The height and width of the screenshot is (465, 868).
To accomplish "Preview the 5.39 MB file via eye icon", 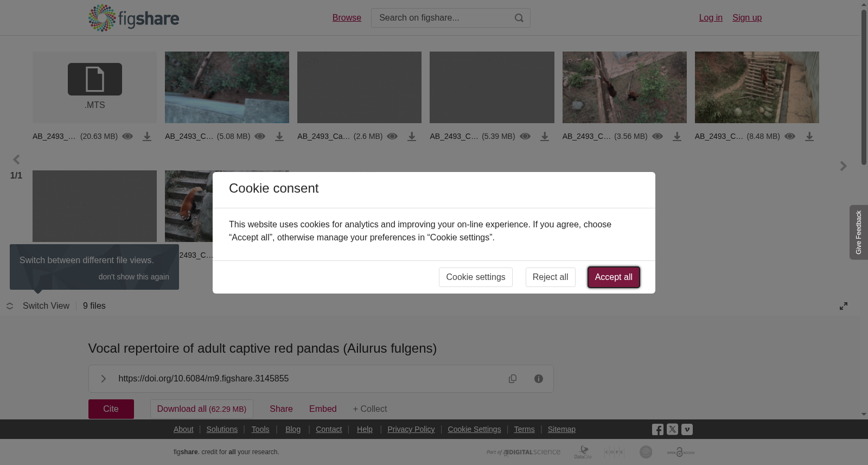I will [525, 136].
